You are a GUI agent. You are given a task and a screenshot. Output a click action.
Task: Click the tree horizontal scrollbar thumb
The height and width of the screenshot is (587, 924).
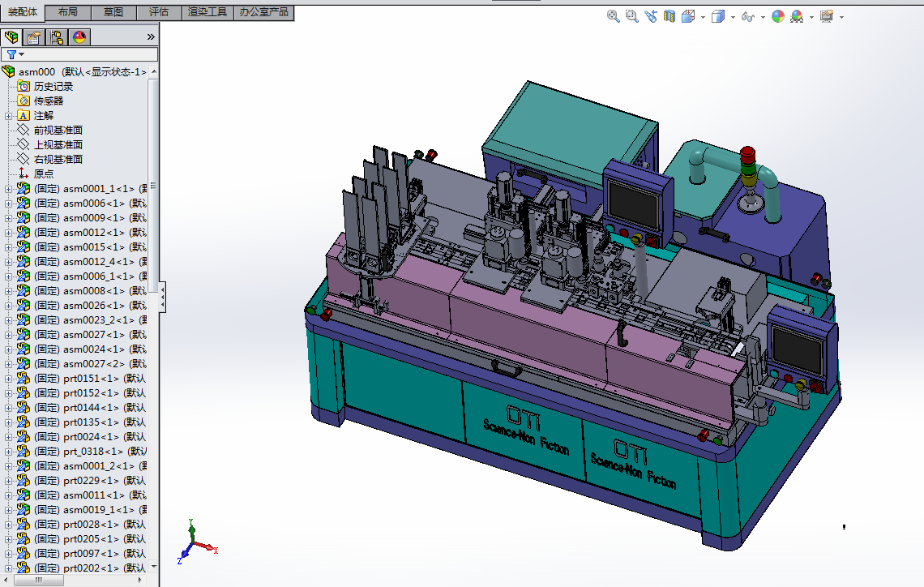tap(39, 580)
